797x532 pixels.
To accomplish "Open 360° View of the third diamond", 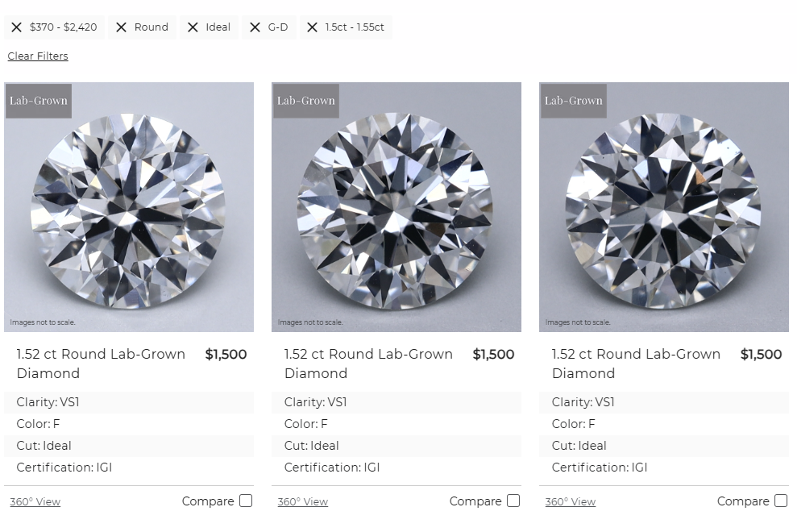I will (571, 502).
